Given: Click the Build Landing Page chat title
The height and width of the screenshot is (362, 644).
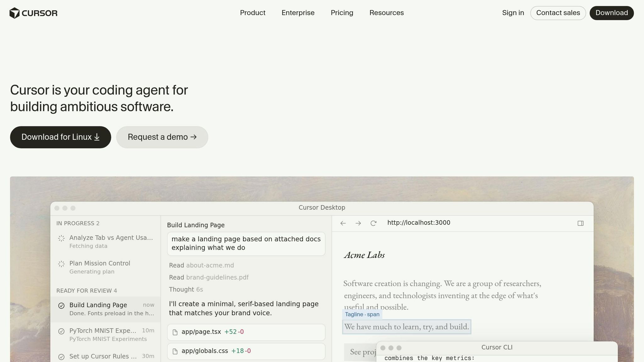Looking at the screenshot, I should click(x=196, y=225).
